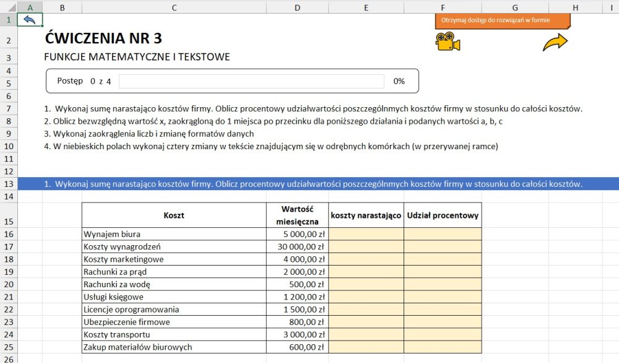The image size is (619, 364).
Task: Select the 'Licencje oprogramowania' cell
Action: (x=174, y=310)
